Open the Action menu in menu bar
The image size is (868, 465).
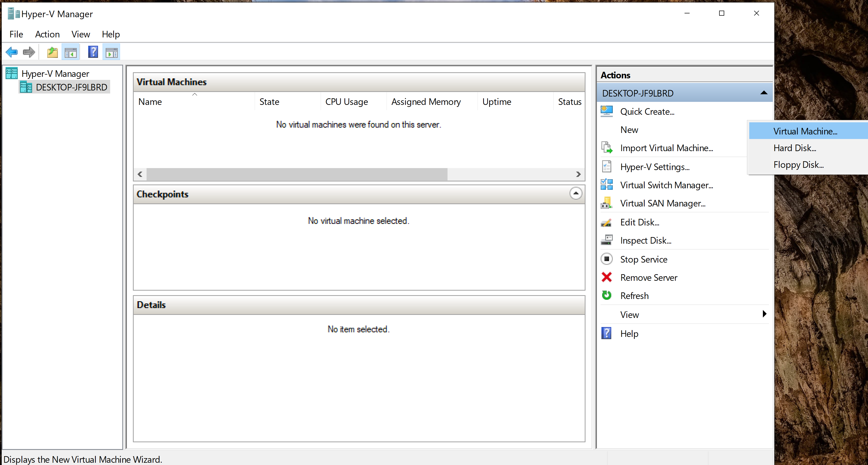(x=47, y=34)
